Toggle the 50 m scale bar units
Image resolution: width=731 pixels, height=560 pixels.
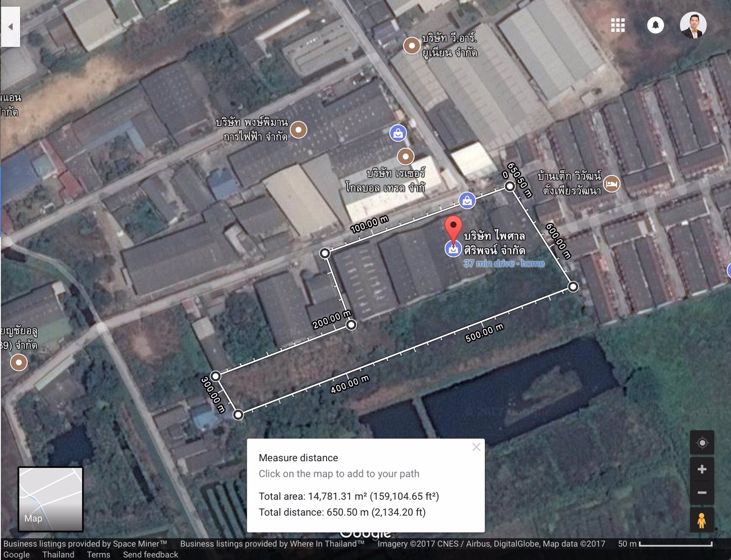665,544
